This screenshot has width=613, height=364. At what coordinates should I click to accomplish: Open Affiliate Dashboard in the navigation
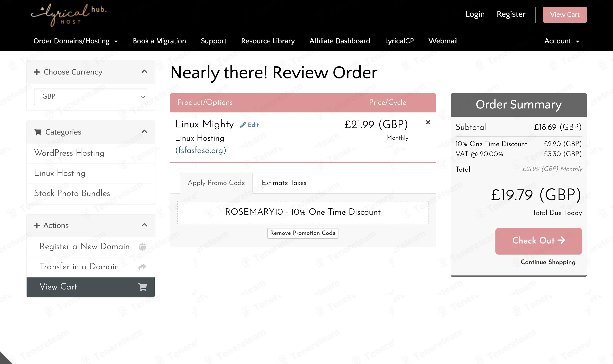click(340, 41)
